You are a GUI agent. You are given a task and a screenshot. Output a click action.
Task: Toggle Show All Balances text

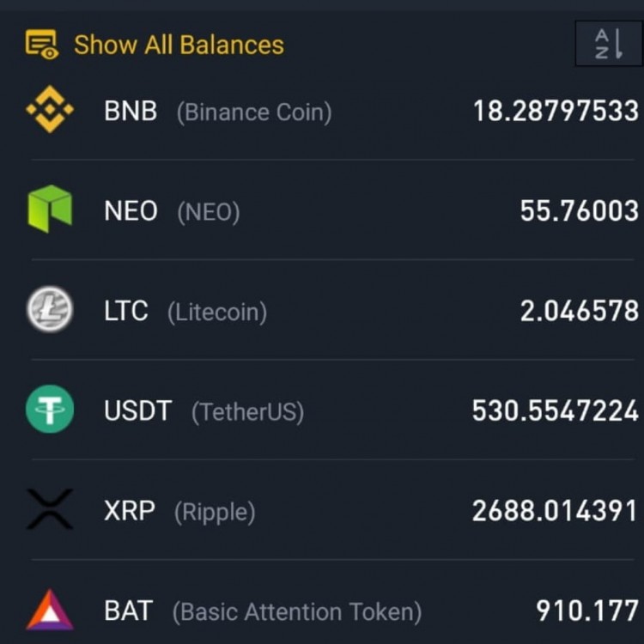(179, 45)
